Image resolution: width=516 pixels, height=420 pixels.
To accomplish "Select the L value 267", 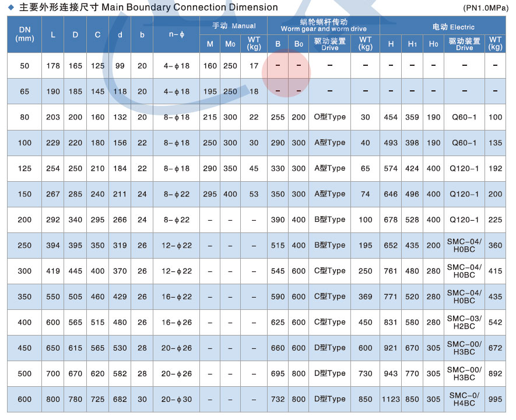I will coord(53,194).
